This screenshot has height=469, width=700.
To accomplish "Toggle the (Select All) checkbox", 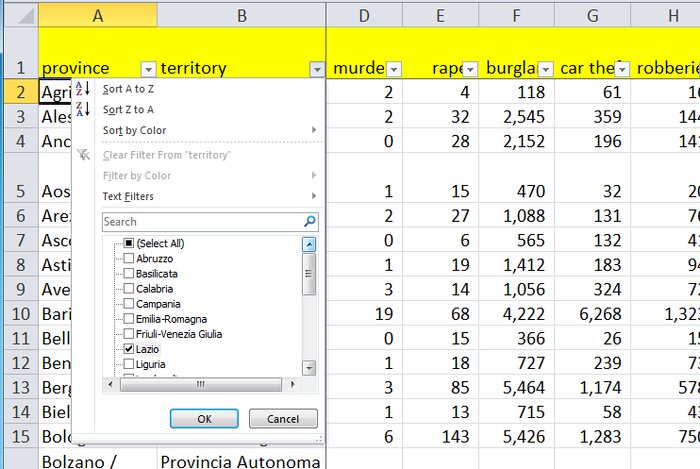I will 128,243.
